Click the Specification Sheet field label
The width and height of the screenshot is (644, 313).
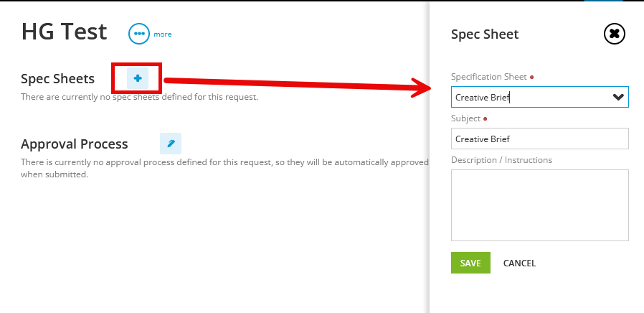click(489, 77)
